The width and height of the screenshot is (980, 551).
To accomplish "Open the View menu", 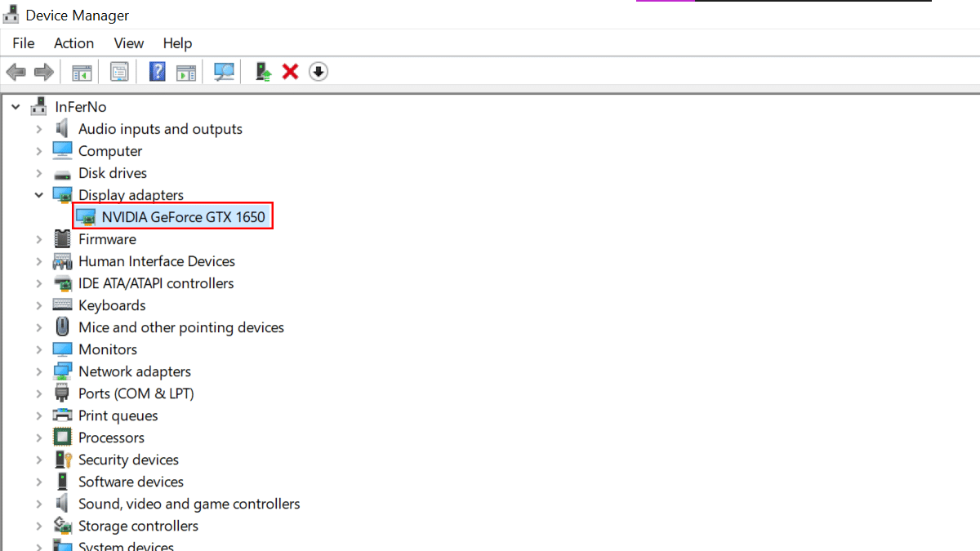I will 129,43.
